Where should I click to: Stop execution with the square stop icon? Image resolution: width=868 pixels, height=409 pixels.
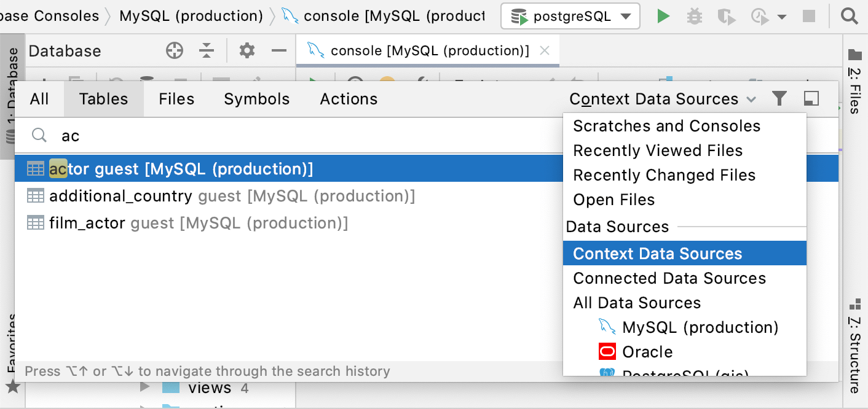[809, 17]
